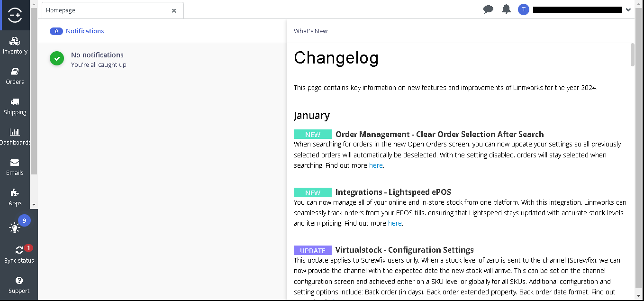Select the Homepage tab

coord(113,10)
